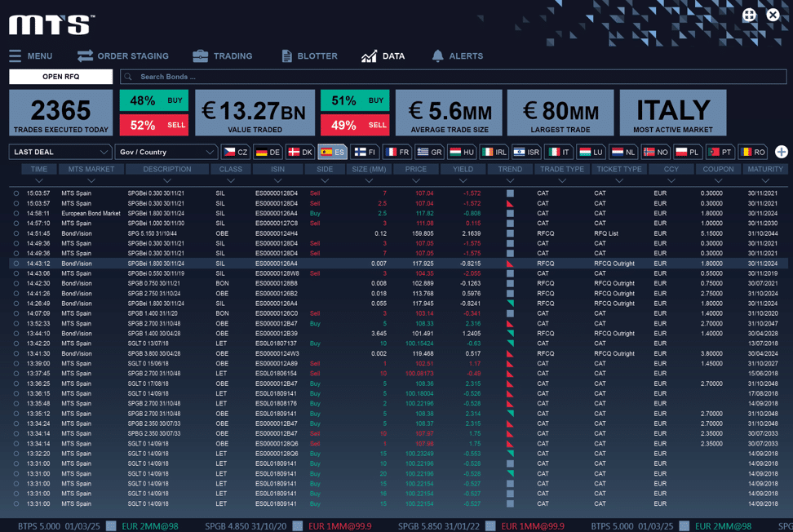
Task: Sort by the SIZE (MM) column header
Action: click(x=369, y=169)
